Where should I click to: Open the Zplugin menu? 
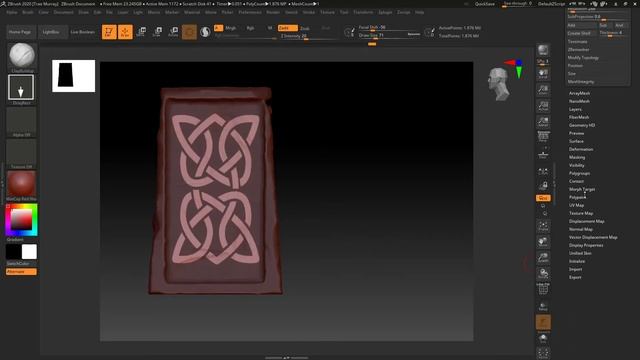[385, 12]
